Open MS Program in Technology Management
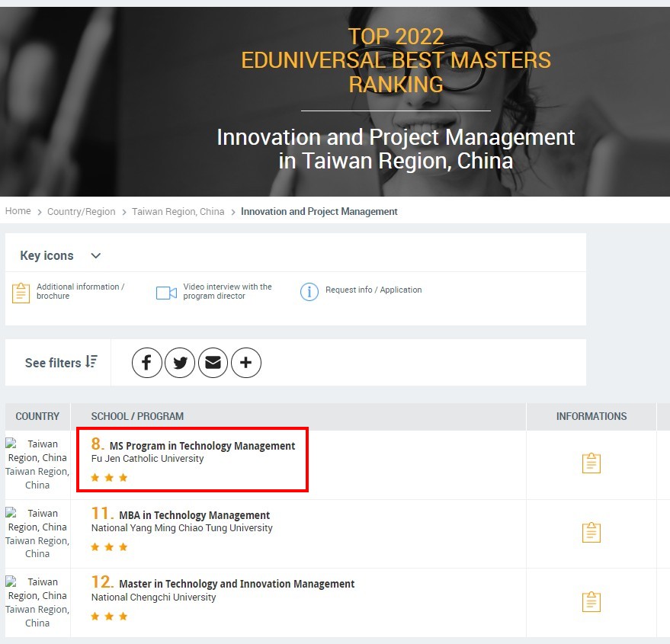 point(202,446)
